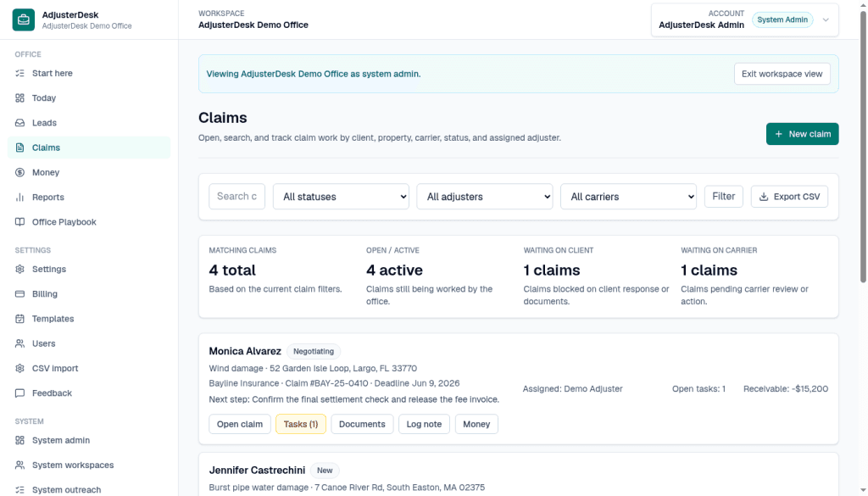Screen dimensions: 868x496
Task: Click the Settings gear icon
Action: click(20, 269)
